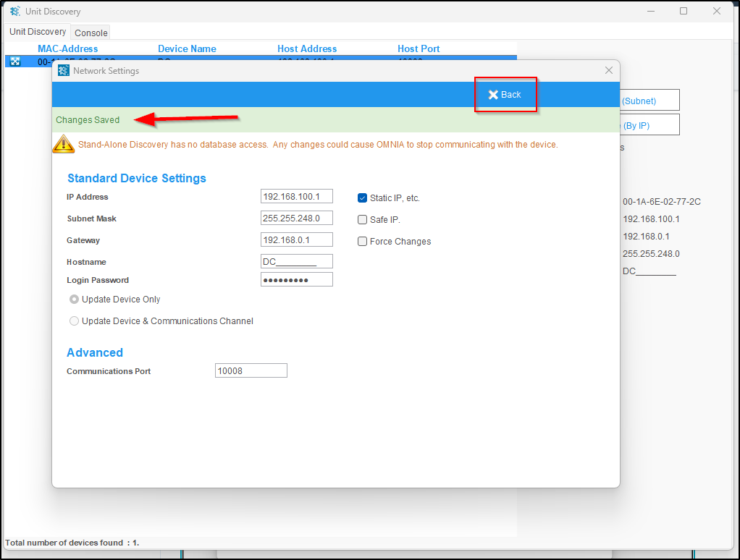Select Update Device & Communications Channel

(74, 321)
